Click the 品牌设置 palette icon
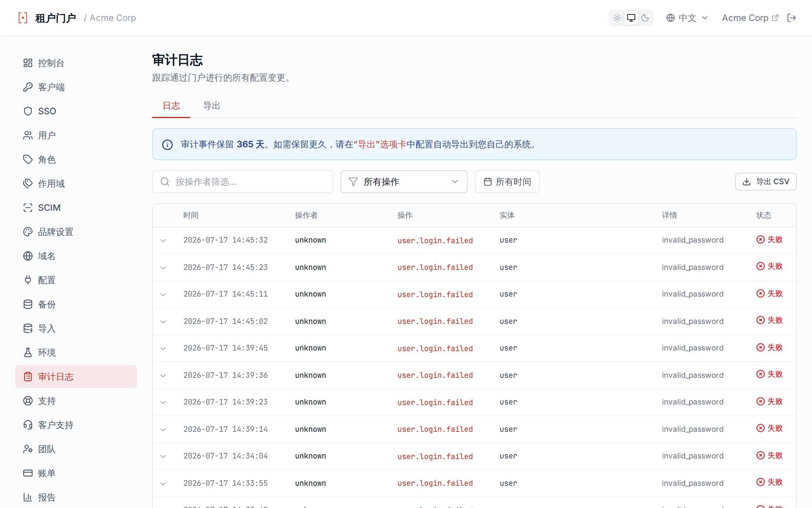 (x=28, y=232)
